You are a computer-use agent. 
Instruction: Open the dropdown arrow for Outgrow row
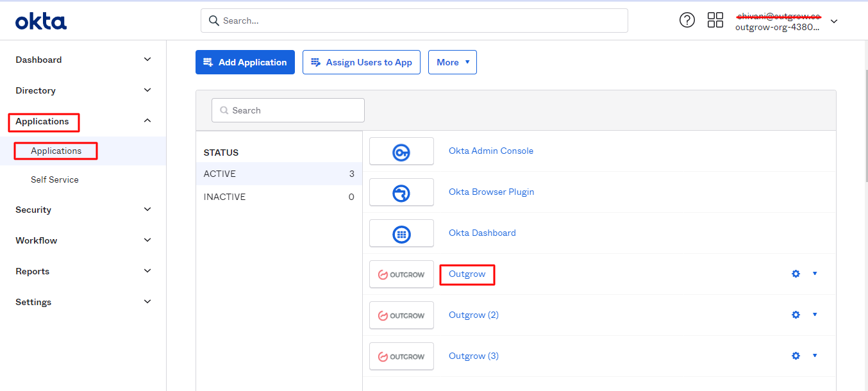coord(815,274)
